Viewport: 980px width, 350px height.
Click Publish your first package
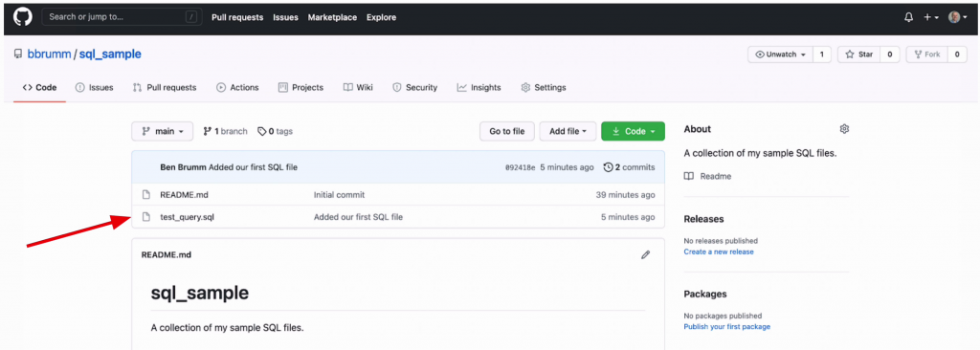click(x=727, y=326)
